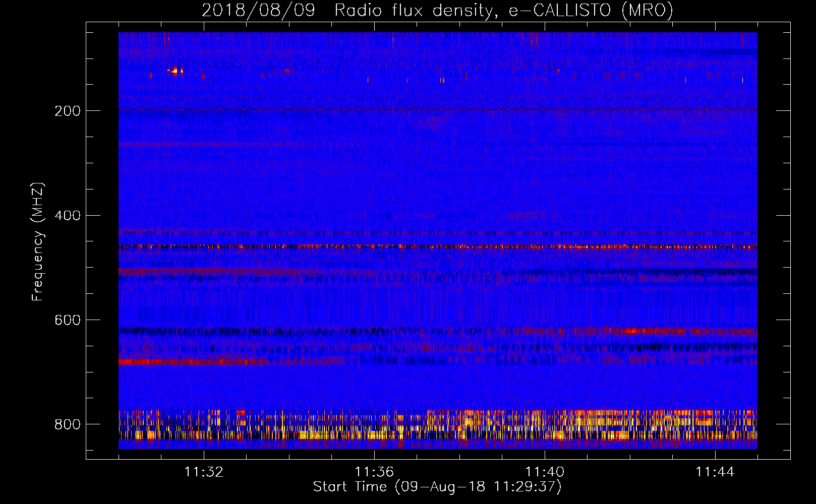Image resolution: width=816 pixels, height=504 pixels.
Task: Select the 600 frequency tick label
Action: [x=67, y=321]
